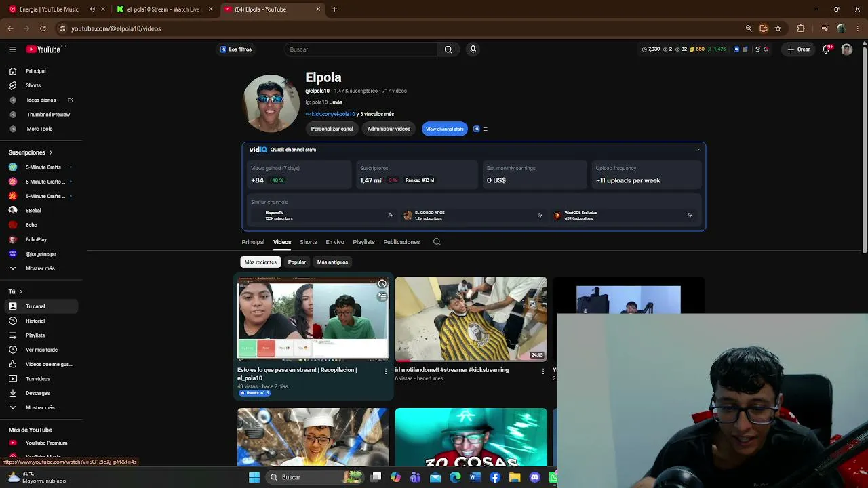The width and height of the screenshot is (868, 488).
Task: Mute the Energía YouTube Music tab audio
Action: 92,9
